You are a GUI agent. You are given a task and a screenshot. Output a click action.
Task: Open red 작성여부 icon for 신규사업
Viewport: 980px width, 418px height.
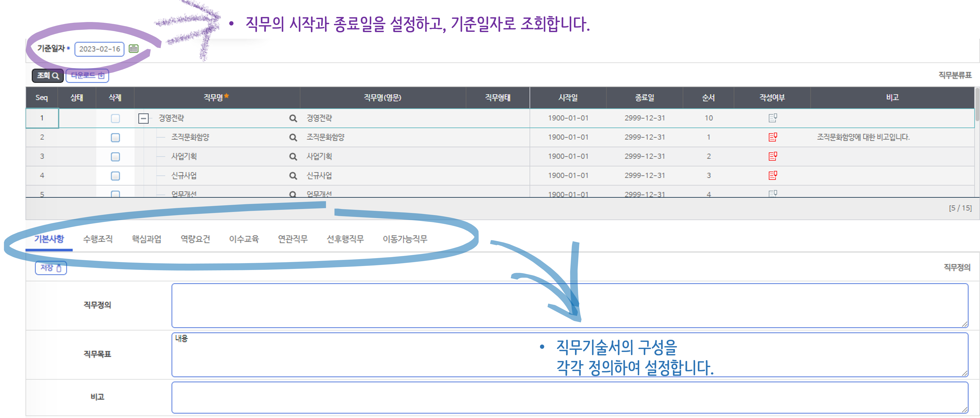tap(772, 175)
